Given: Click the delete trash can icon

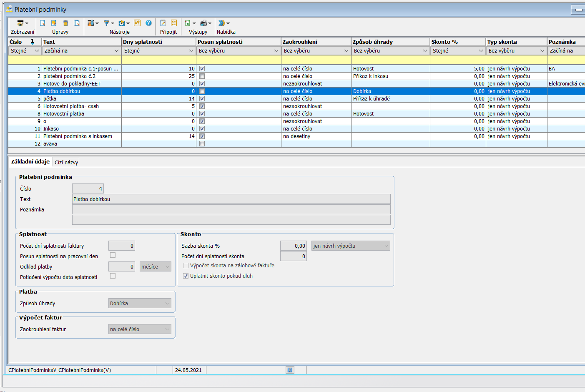Looking at the screenshot, I should pyautogui.click(x=65, y=23).
